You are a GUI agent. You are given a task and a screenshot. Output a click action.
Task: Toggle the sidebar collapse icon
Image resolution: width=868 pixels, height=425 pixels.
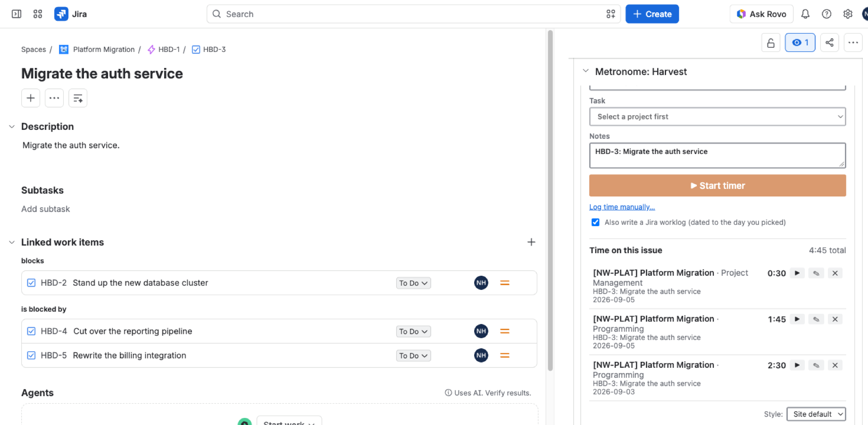coord(17,14)
